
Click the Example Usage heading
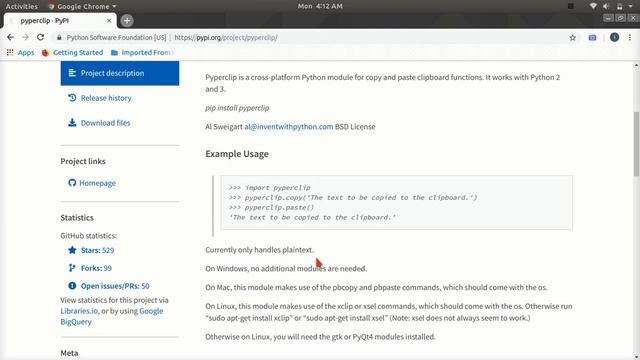[237, 154]
